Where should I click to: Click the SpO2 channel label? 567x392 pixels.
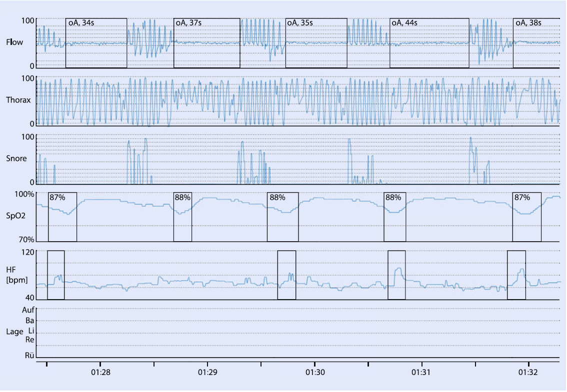pyautogui.click(x=16, y=216)
